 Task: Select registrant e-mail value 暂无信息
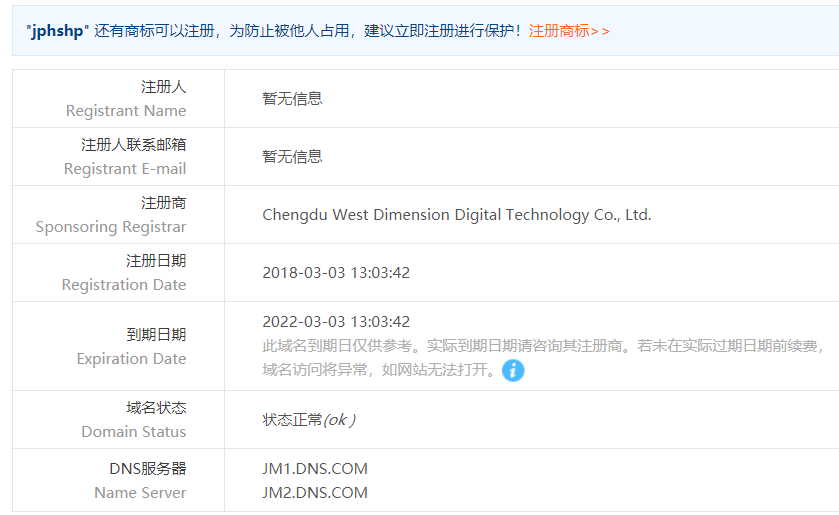coord(292,157)
